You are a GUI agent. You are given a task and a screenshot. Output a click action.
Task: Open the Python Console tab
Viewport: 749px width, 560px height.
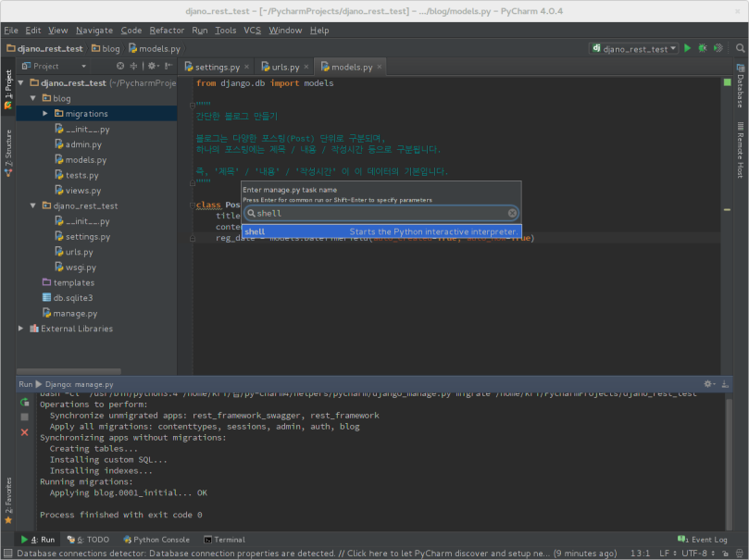click(x=156, y=540)
